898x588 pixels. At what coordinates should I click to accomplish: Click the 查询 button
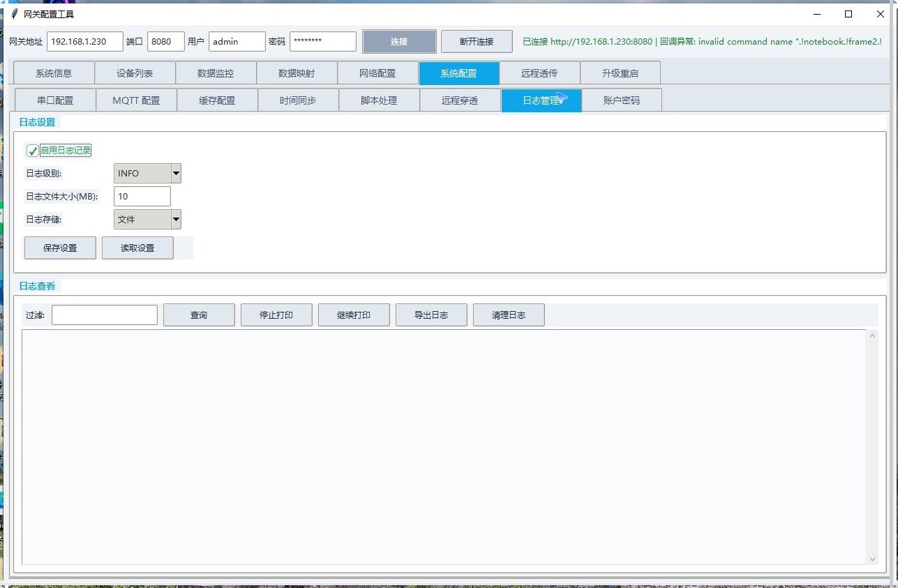199,315
